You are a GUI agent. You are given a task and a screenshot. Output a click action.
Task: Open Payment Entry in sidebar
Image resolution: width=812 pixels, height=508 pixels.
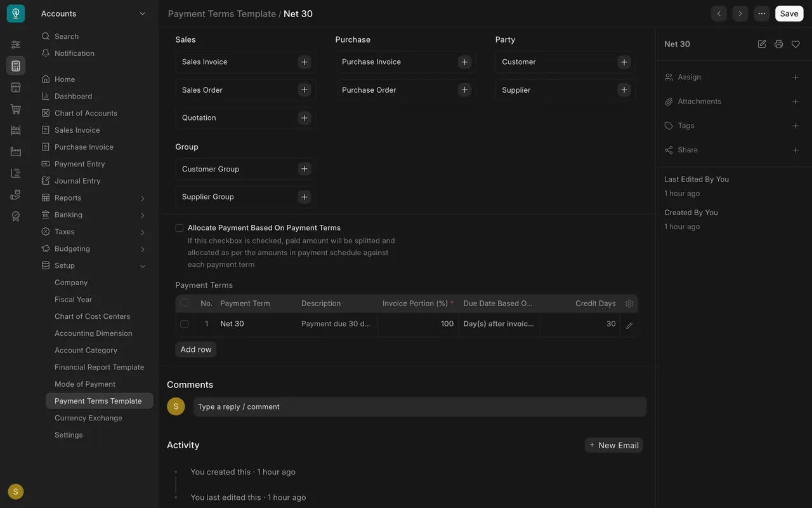[x=79, y=164]
